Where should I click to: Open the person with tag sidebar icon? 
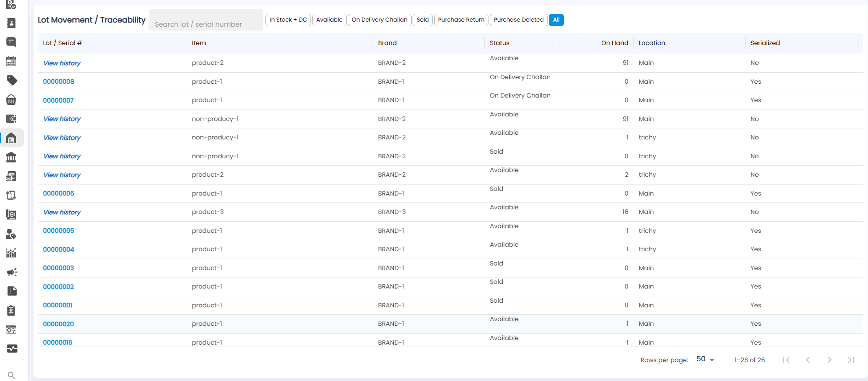click(11, 234)
